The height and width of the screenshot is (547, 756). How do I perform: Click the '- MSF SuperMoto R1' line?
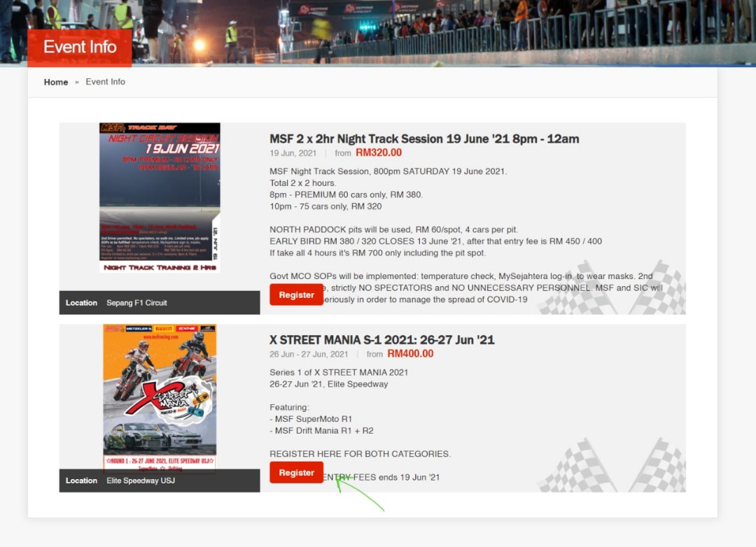[311, 419]
